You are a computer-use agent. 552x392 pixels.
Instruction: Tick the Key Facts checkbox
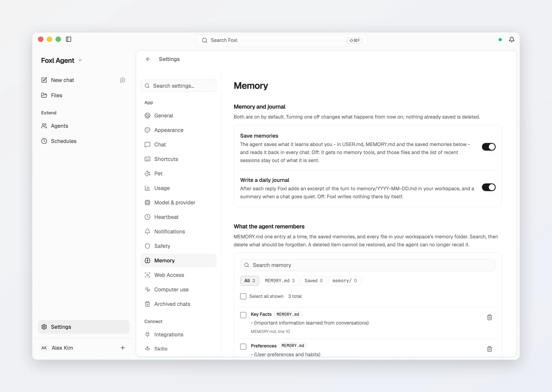243,315
